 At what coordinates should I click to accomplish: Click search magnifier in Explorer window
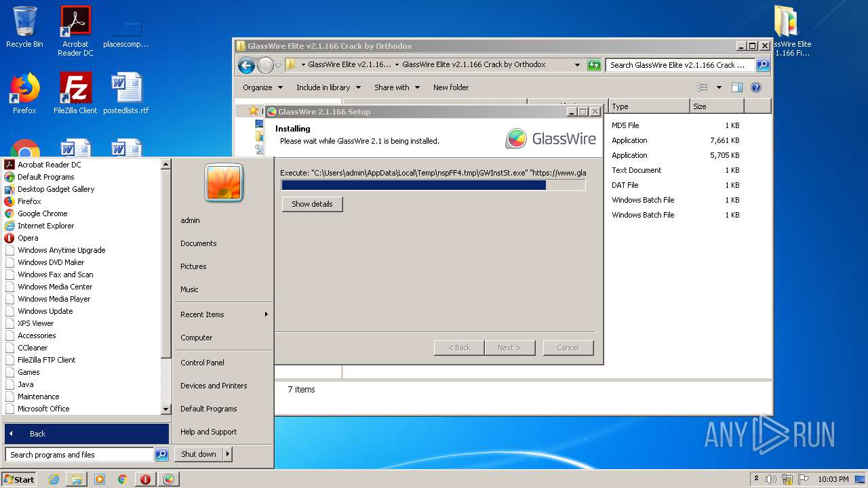click(x=763, y=65)
